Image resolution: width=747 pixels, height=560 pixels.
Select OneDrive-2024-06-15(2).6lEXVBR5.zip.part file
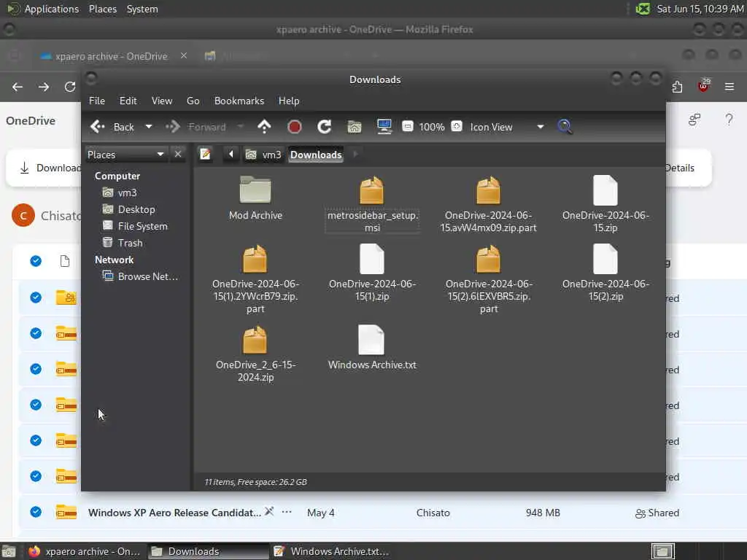488,279
